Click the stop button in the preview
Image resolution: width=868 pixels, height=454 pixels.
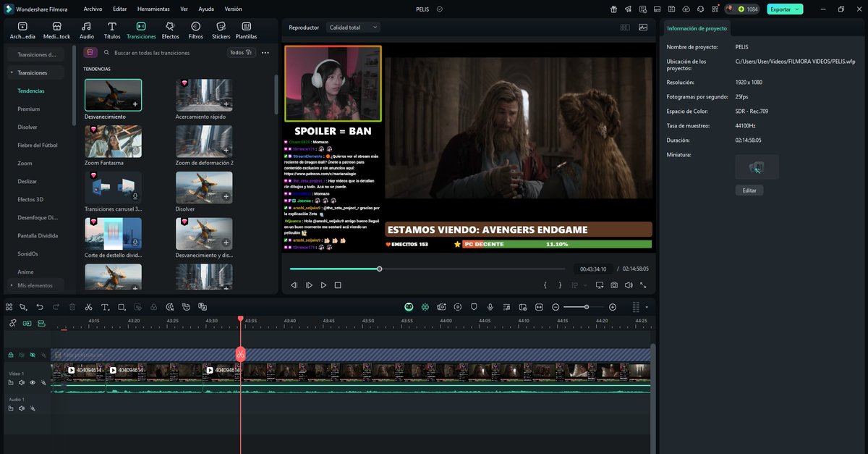338,285
